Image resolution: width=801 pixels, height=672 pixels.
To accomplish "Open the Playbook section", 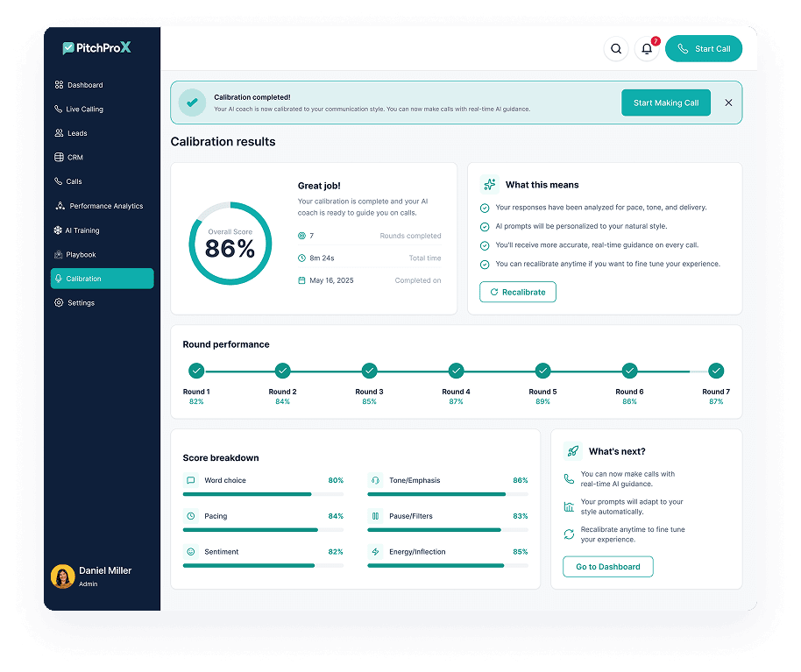I will click(x=103, y=254).
